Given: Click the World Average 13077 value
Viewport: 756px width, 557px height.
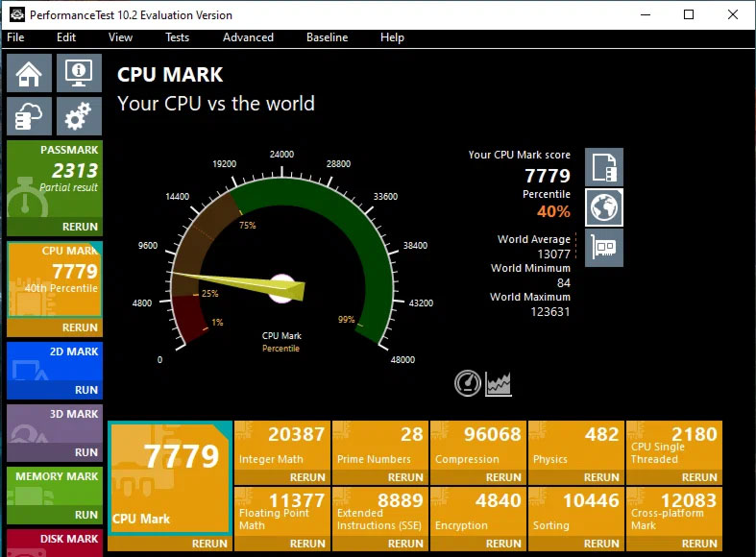Looking at the screenshot, I should (553, 254).
